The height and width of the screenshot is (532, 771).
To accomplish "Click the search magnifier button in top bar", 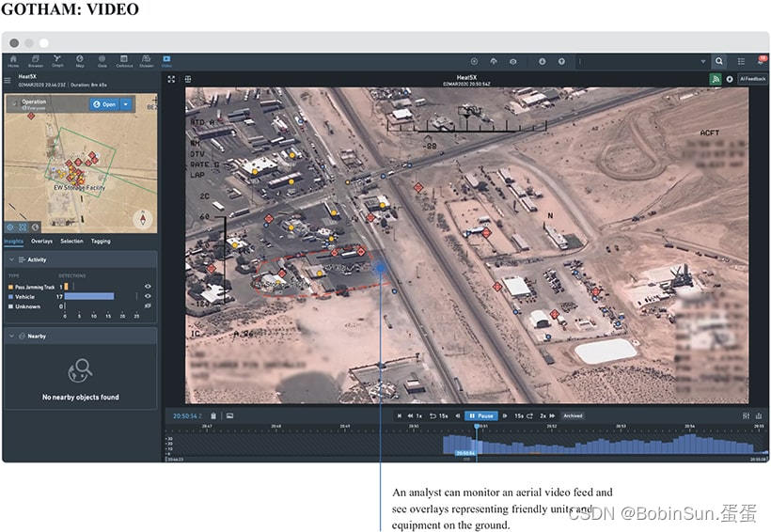I will 719,61.
